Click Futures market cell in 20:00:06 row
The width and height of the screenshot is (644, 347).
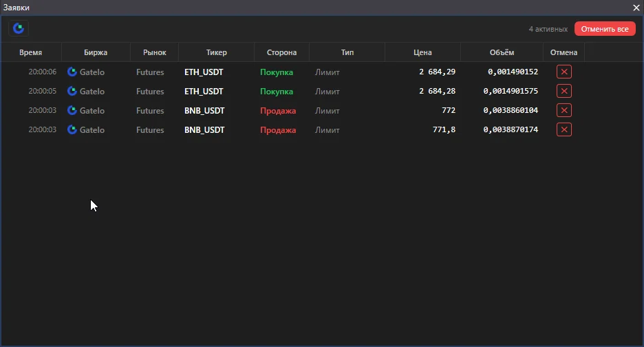click(150, 72)
